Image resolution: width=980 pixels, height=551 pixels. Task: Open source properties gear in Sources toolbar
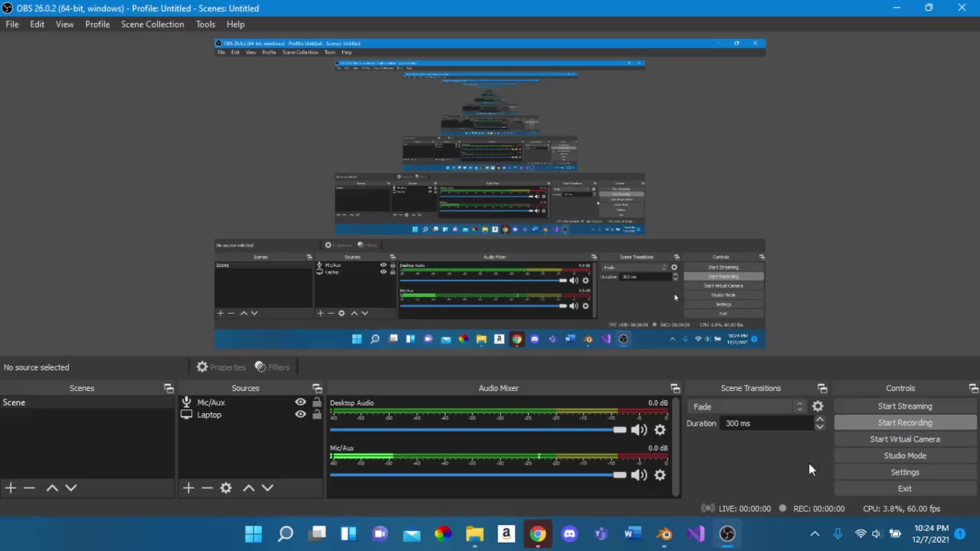(x=226, y=488)
